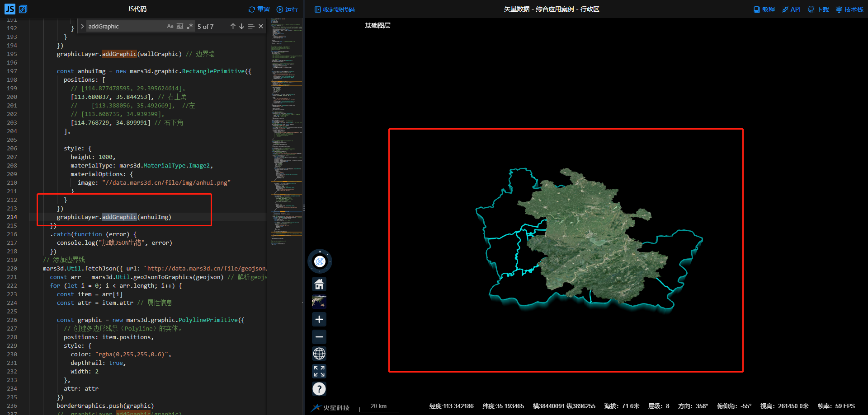Click the fetchJson geojson URL on line 220
The image size is (868, 415).
coord(206,269)
